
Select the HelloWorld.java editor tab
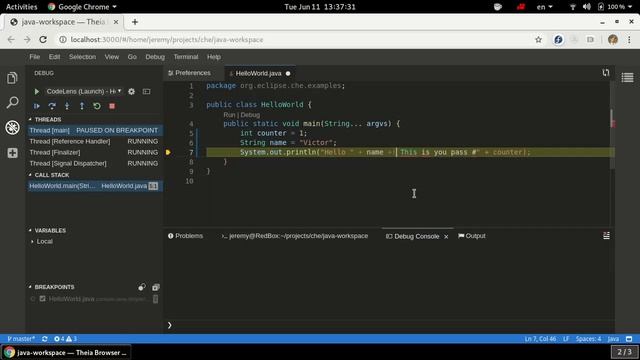coord(260,73)
